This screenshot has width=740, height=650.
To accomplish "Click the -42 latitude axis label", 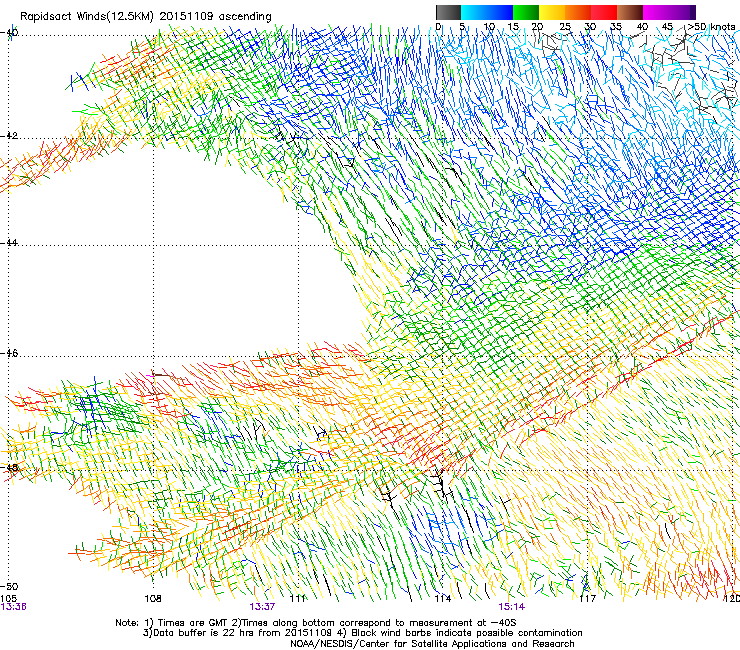I will point(9,136).
